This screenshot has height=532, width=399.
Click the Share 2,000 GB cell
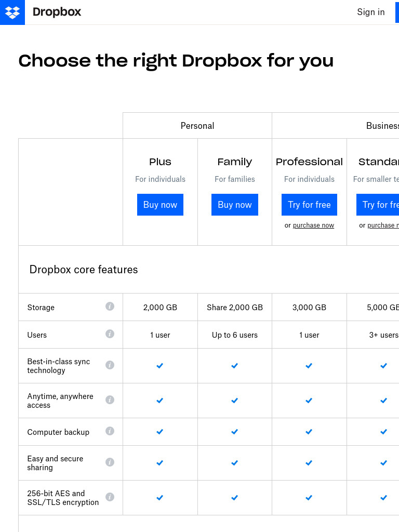(x=235, y=308)
